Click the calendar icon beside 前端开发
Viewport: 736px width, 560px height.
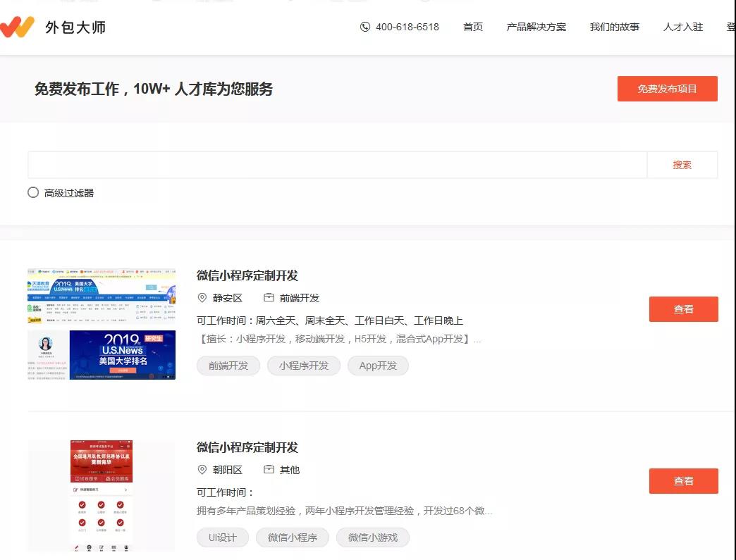tap(269, 297)
